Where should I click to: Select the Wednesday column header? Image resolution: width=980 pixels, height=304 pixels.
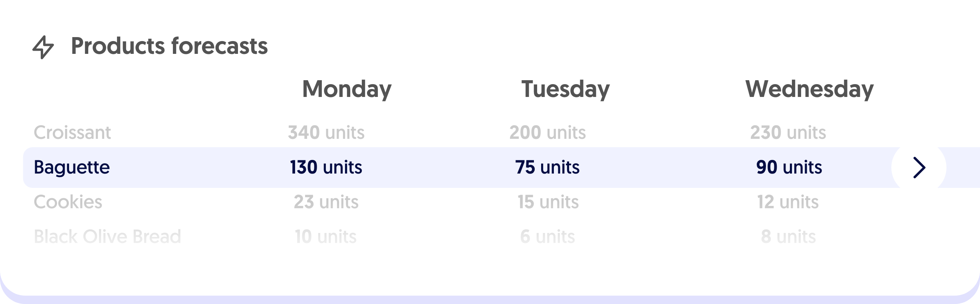click(x=809, y=89)
